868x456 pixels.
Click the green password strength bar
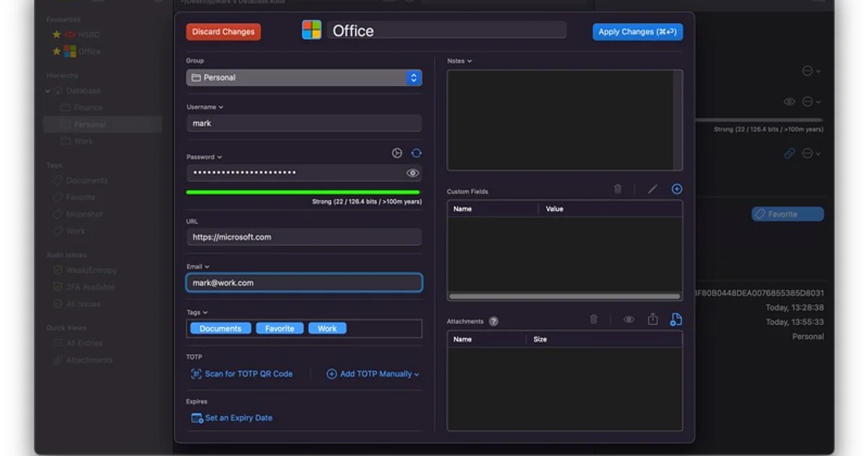coord(304,192)
